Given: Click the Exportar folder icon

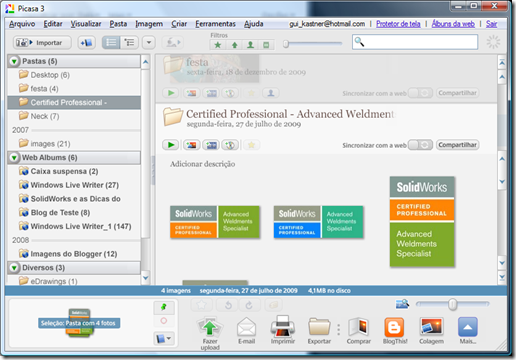Looking at the screenshot, I should [x=319, y=327].
